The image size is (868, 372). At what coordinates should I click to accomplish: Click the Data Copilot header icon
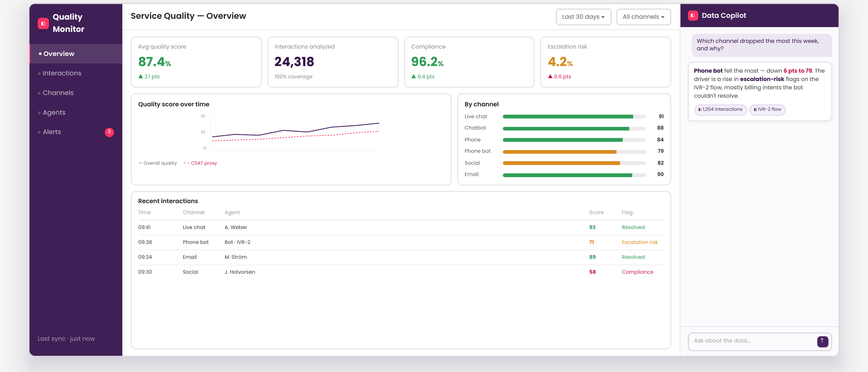click(x=693, y=15)
